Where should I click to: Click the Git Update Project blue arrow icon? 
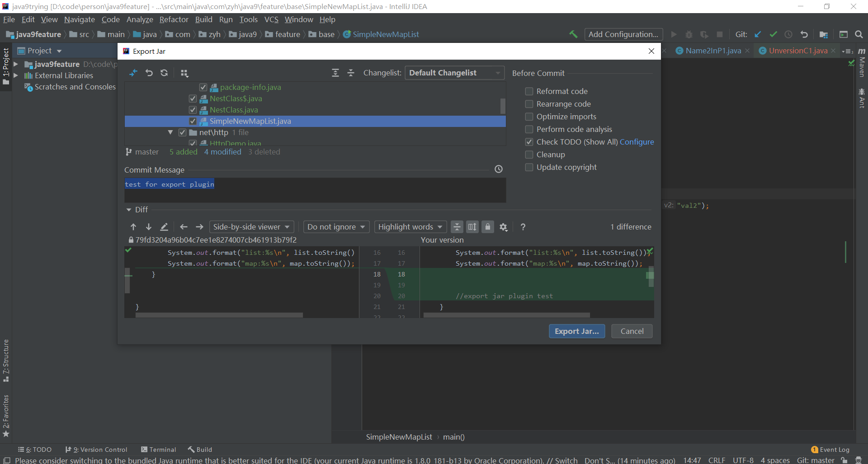click(758, 34)
